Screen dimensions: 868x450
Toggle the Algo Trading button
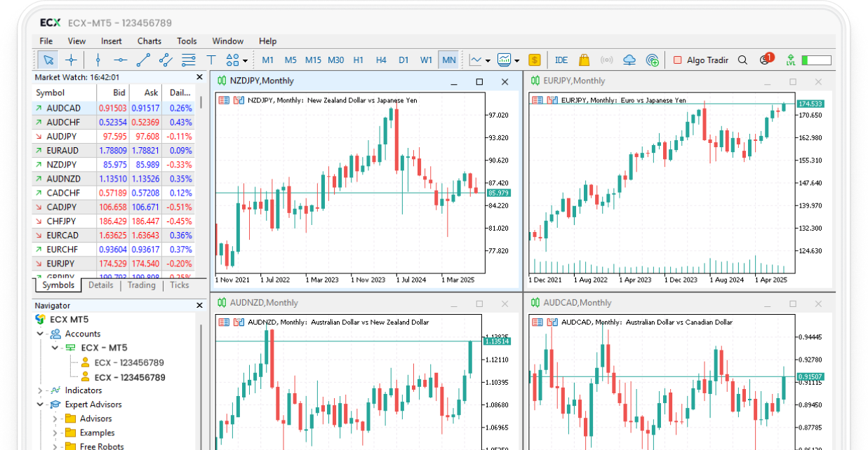coord(700,60)
